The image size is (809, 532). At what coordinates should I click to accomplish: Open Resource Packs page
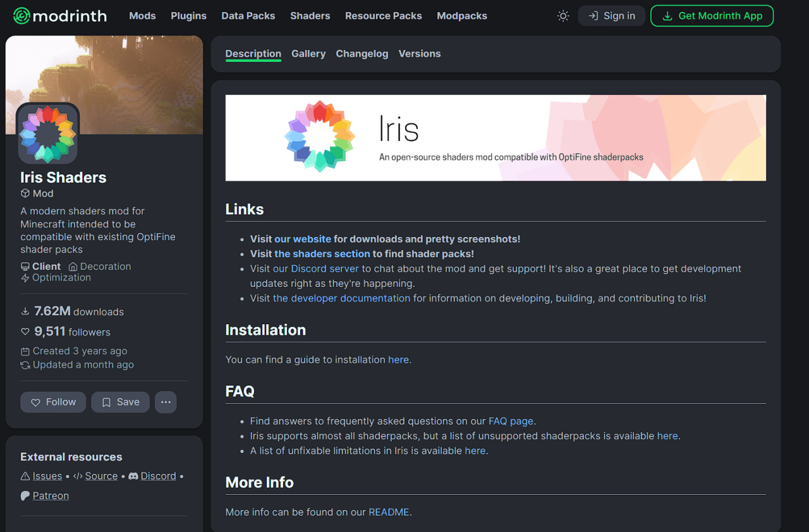click(384, 16)
